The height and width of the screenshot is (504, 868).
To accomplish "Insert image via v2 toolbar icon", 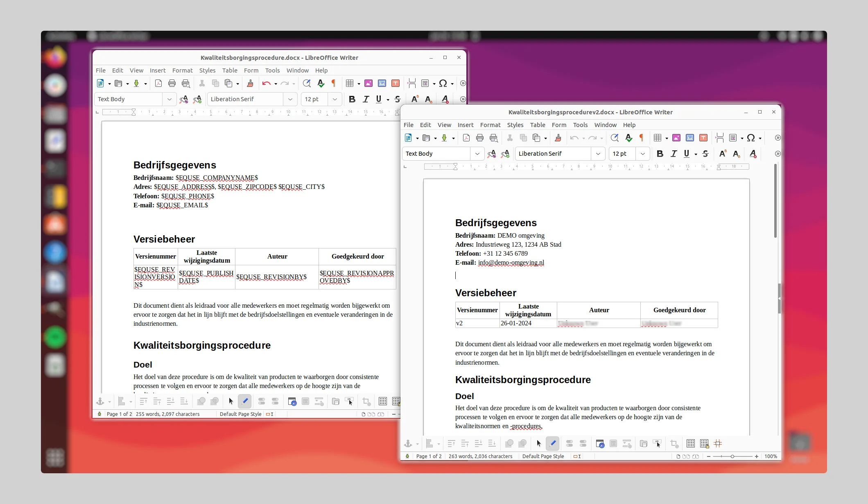I will 676,138.
